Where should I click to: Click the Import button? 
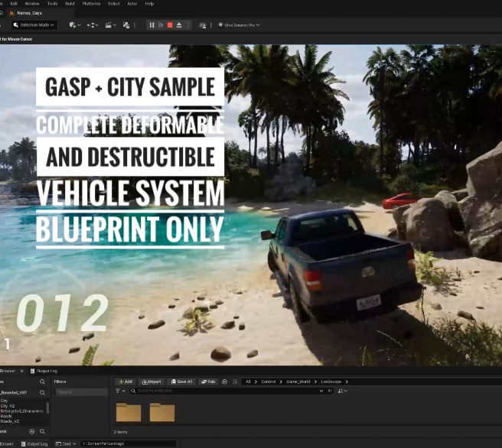(x=152, y=381)
